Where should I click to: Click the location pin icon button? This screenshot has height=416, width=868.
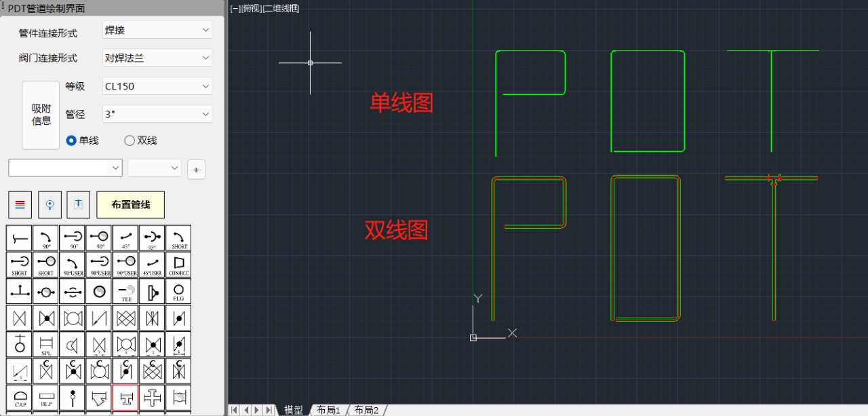(50, 204)
